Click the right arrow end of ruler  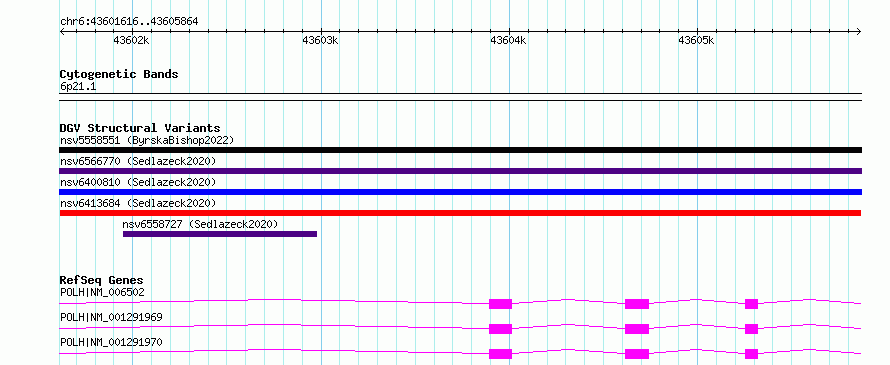click(859, 31)
